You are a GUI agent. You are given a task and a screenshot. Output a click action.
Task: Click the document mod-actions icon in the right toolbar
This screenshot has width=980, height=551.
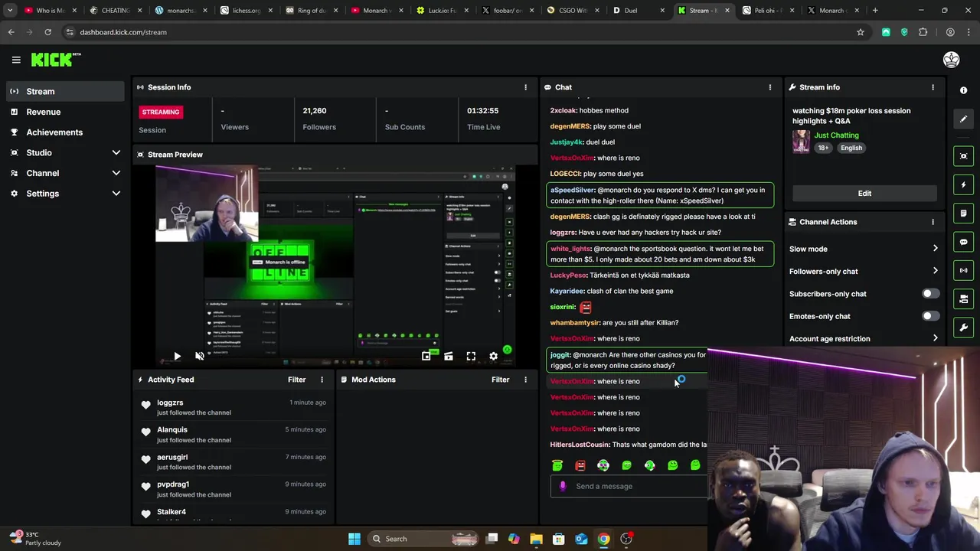[963, 214]
